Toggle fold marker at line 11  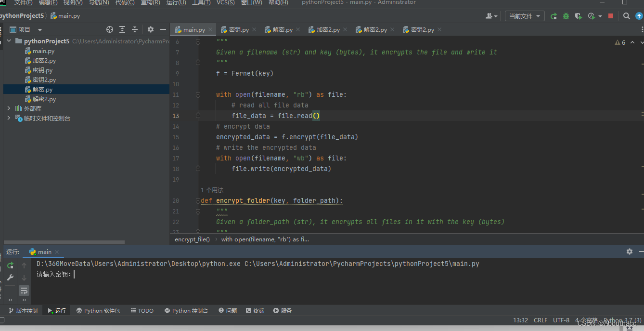198,95
